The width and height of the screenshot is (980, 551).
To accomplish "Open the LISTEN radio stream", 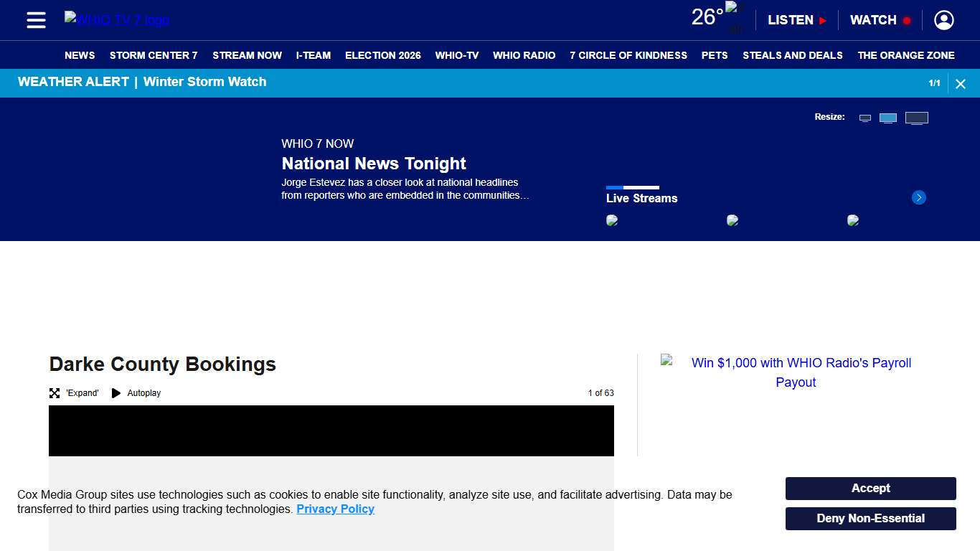I will pyautogui.click(x=796, y=20).
